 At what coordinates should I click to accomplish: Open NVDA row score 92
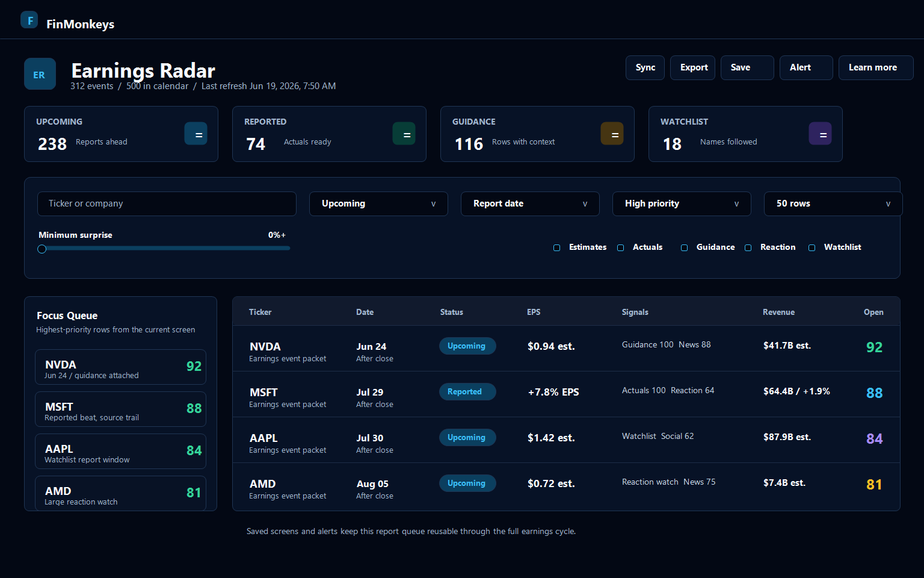(874, 347)
